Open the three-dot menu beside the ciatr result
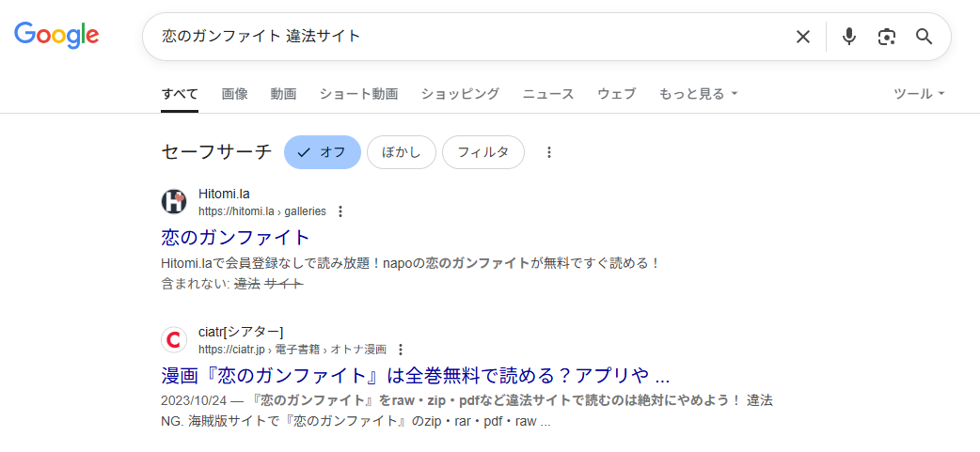Viewport: 980px width, 452px height. pyautogui.click(x=402, y=349)
